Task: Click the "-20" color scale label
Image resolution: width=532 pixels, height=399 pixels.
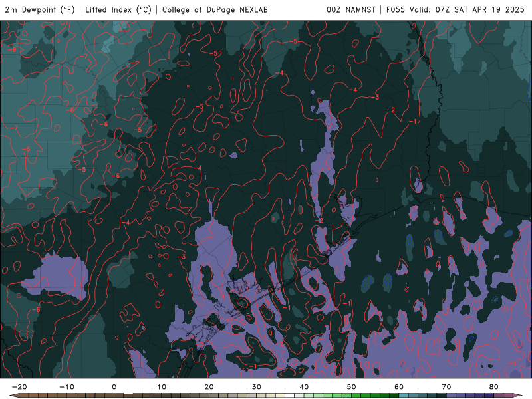Action: click(19, 387)
